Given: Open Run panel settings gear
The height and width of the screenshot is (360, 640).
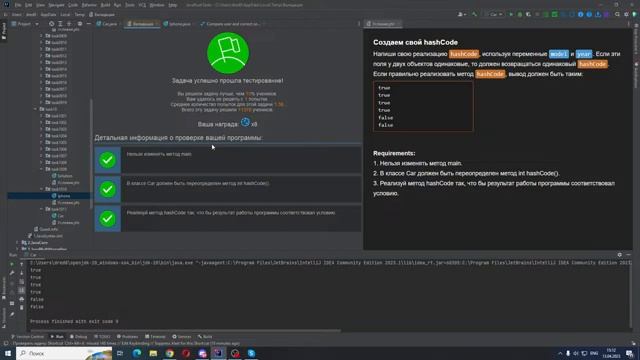Looking at the screenshot, I should click(620, 255).
